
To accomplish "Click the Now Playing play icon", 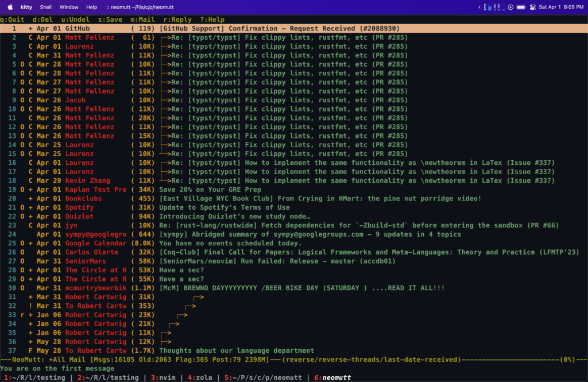I will point(510,7).
